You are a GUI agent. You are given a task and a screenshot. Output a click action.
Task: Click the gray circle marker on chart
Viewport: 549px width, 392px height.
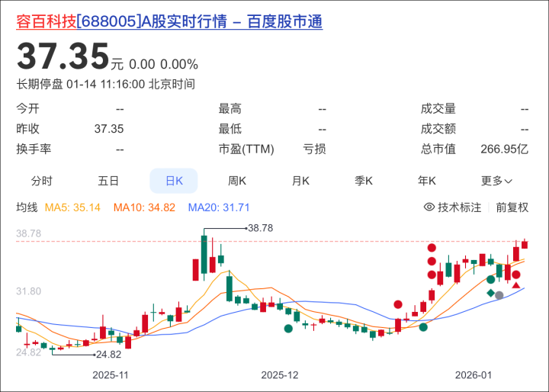(499, 295)
